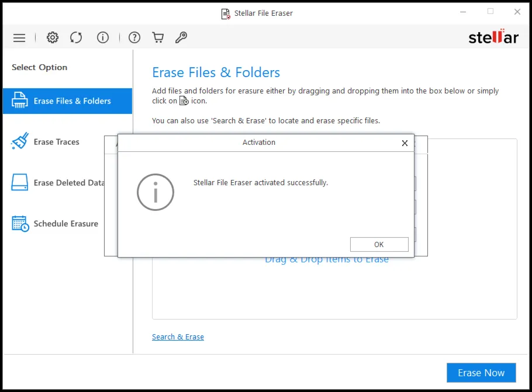Open help via the question mark icon
The width and height of the screenshot is (532, 392).
coord(134,37)
